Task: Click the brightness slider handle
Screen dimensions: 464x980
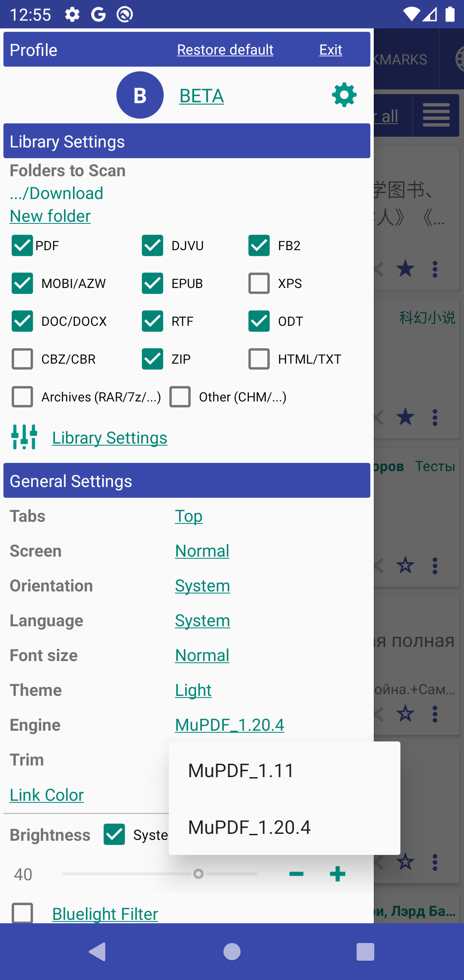Action: pyautogui.click(x=198, y=874)
